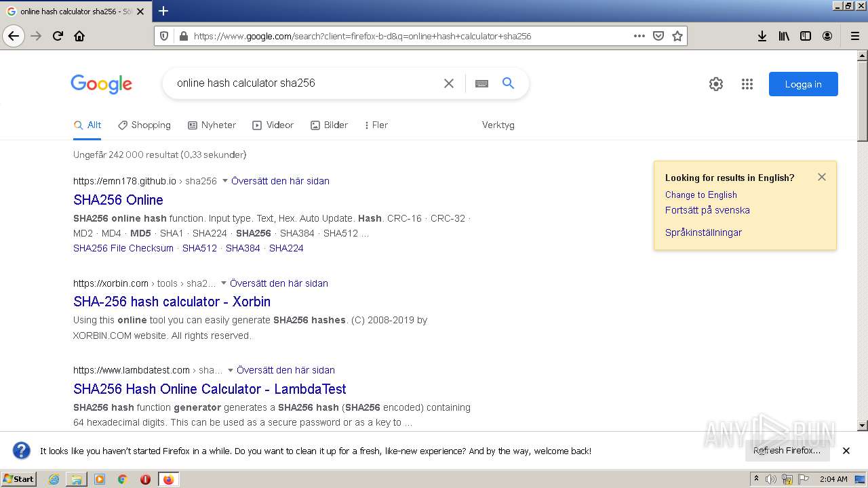Image resolution: width=868 pixels, height=488 pixels.
Task: Show hidden system tray icons
Action: [x=757, y=479]
